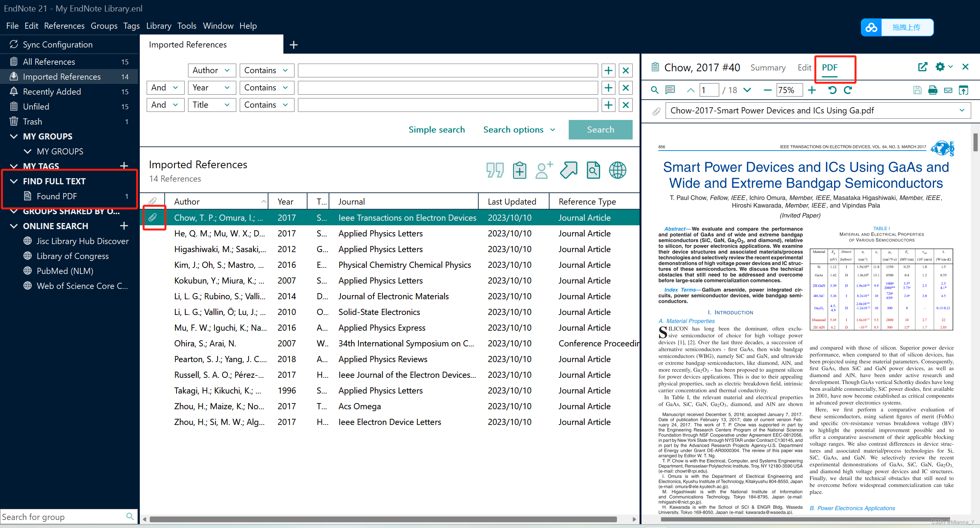Click the export references arrow icon
The height and width of the screenshot is (528, 980).
569,170
